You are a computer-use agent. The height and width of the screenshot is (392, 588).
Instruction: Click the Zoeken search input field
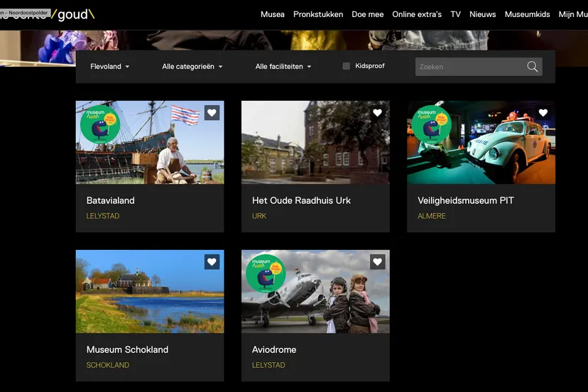tap(469, 67)
